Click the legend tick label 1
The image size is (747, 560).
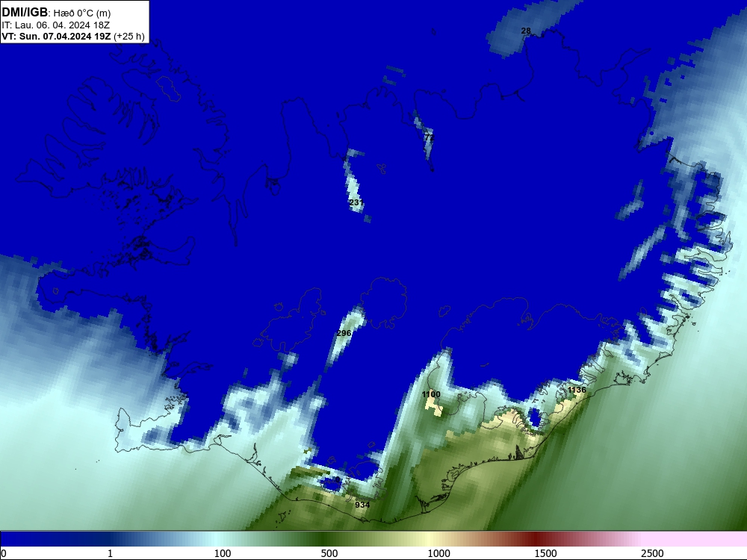(x=110, y=553)
